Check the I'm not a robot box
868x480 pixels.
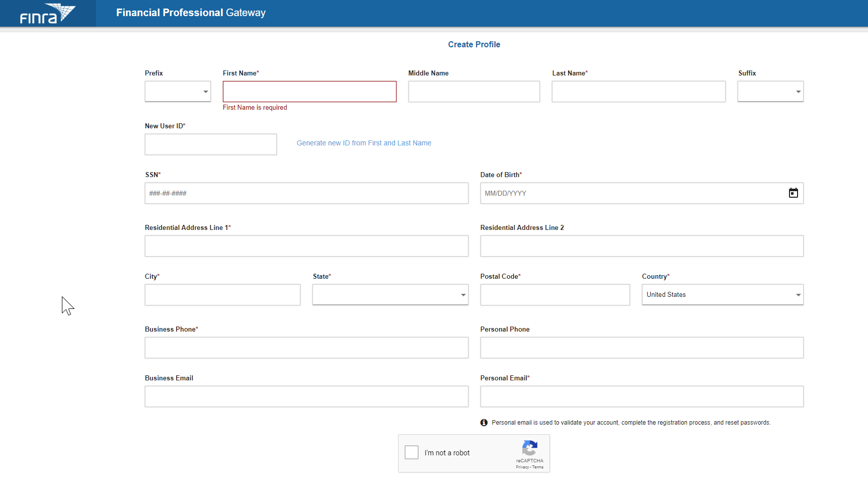pyautogui.click(x=412, y=452)
